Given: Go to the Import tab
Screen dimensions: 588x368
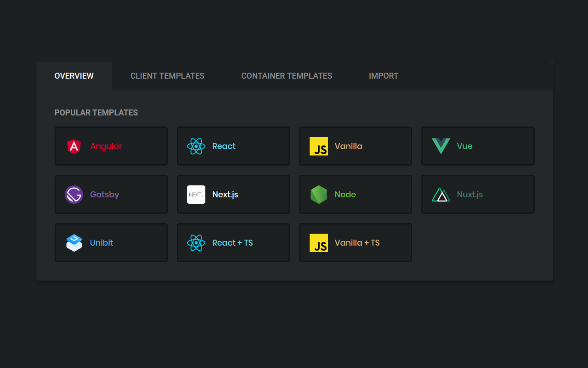Looking at the screenshot, I should [384, 76].
